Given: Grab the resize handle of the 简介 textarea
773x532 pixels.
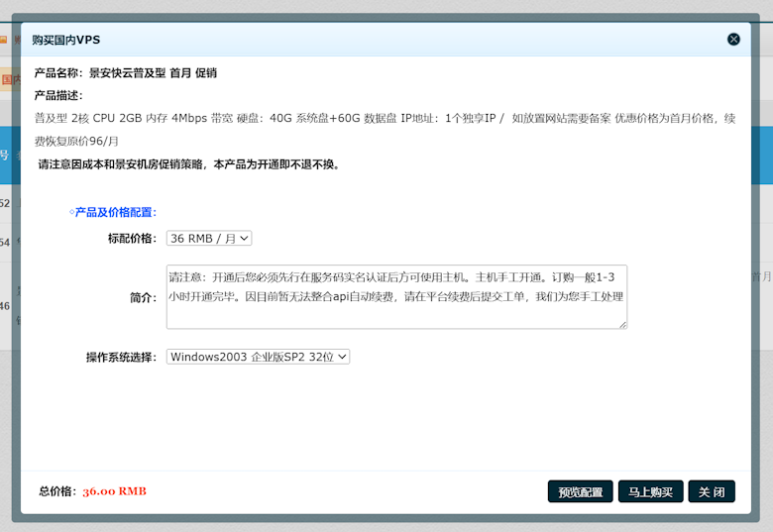Looking at the screenshot, I should tap(622, 324).
